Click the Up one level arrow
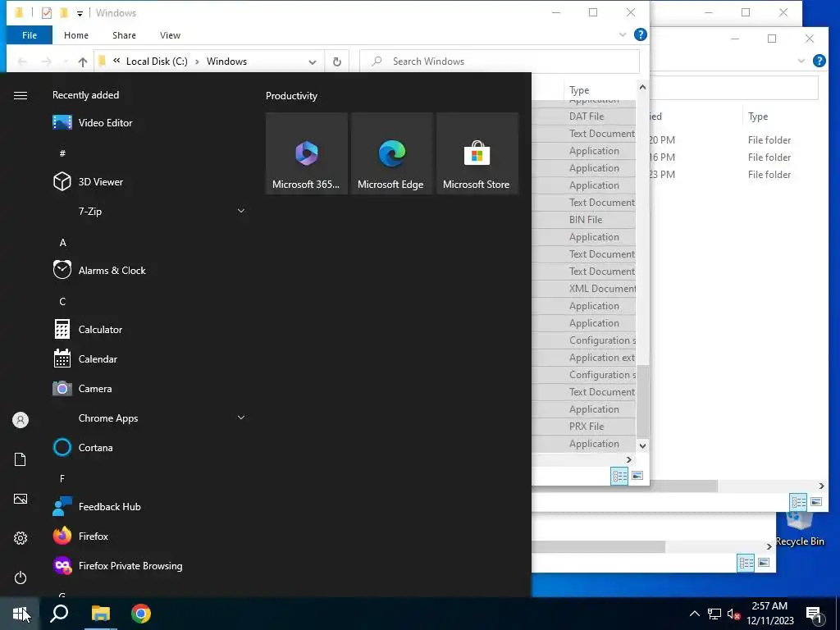The image size is (840, 630). pos(83,62)
